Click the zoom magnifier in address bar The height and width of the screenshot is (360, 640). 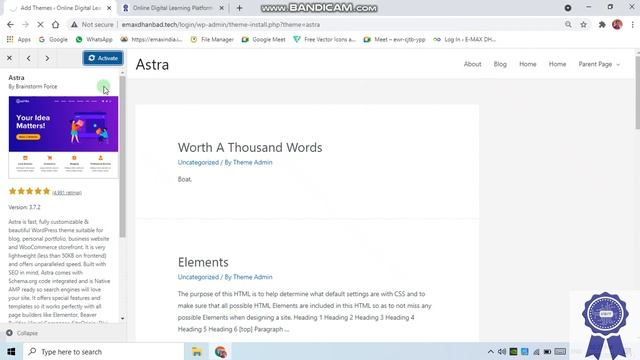tap(568, 24)
